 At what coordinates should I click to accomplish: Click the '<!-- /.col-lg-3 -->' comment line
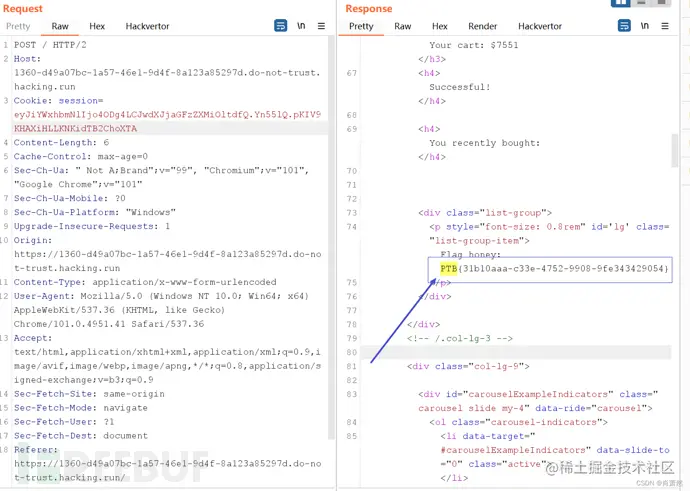tap(460, 338)
